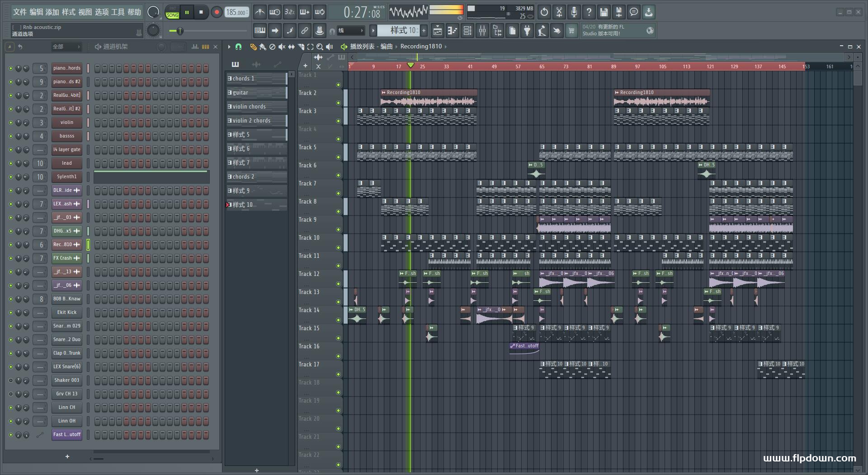Open the 添加 menu
Image resolution: width=868 pixels, height=475 pixels.
pos(52,12)
